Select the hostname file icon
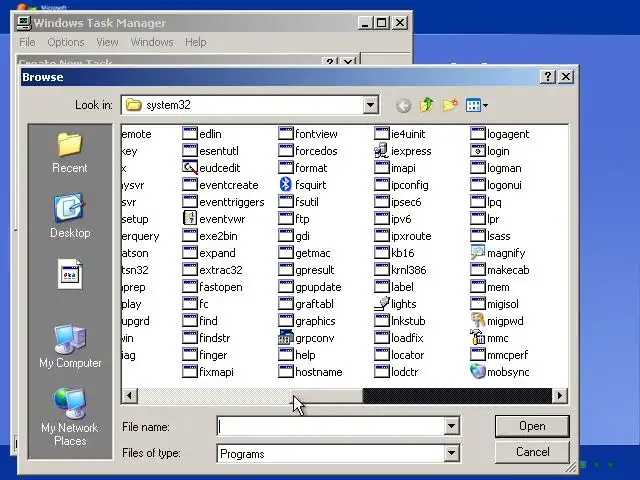The height and width of the screenshot is (480, 640). (x=286, y=372)
